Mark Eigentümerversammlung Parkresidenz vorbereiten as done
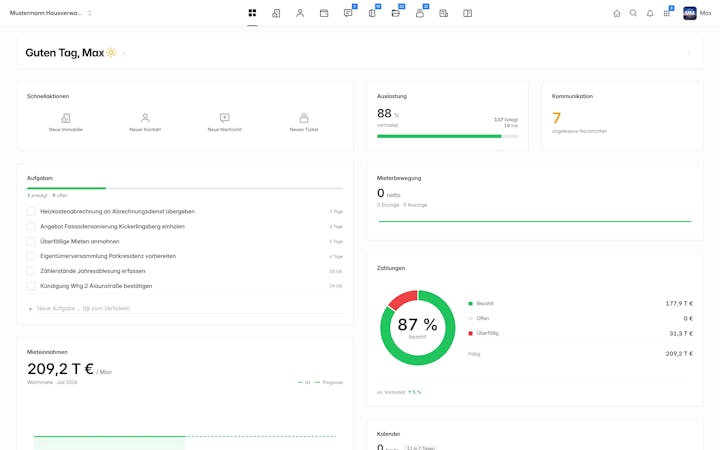720x450 pixels. (x=31, y=256)
